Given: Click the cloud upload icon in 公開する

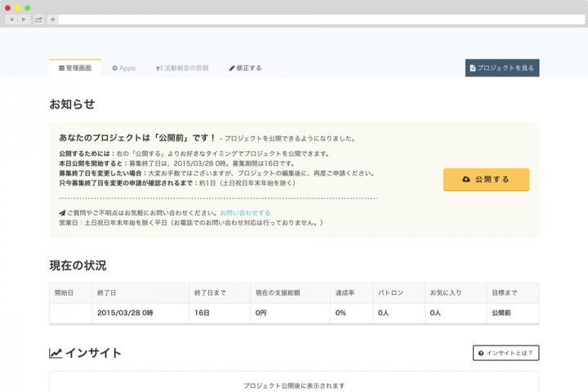Looking at the screenshot, I should point(466,180).
